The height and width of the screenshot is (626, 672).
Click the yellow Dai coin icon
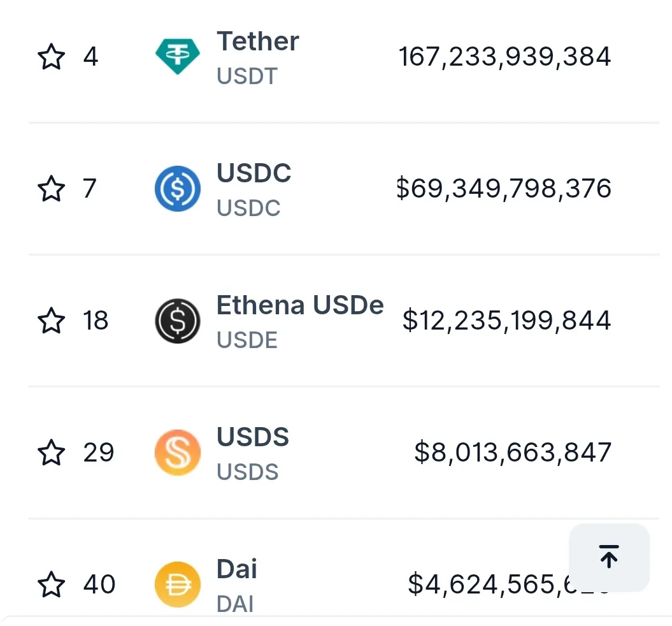pos(178,584)
